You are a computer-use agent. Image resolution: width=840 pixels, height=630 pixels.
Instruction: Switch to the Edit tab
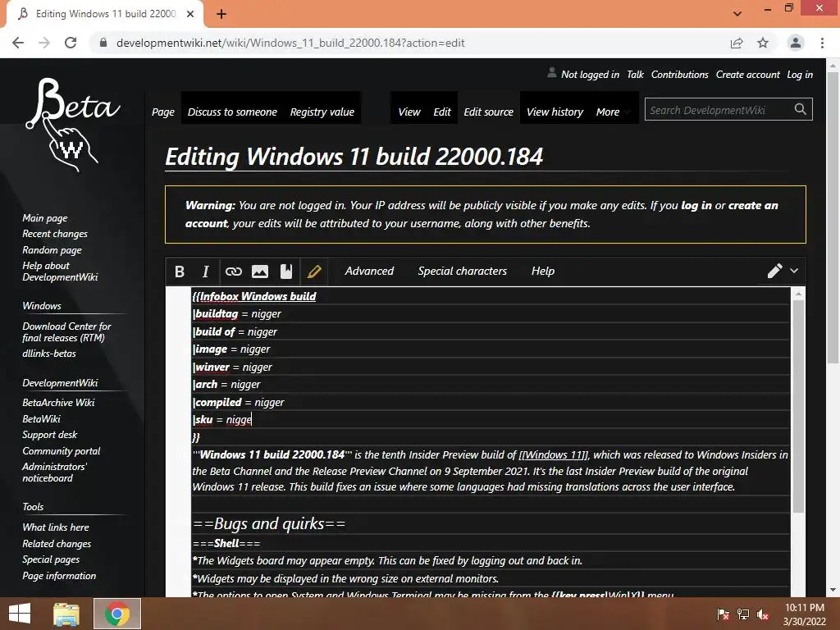442,112
